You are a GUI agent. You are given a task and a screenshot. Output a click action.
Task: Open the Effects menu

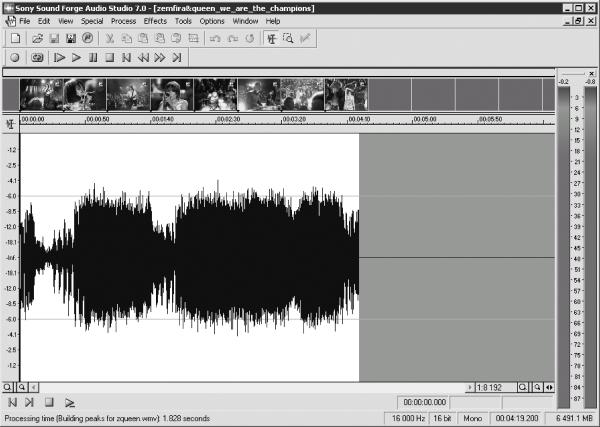coord(155,21)
